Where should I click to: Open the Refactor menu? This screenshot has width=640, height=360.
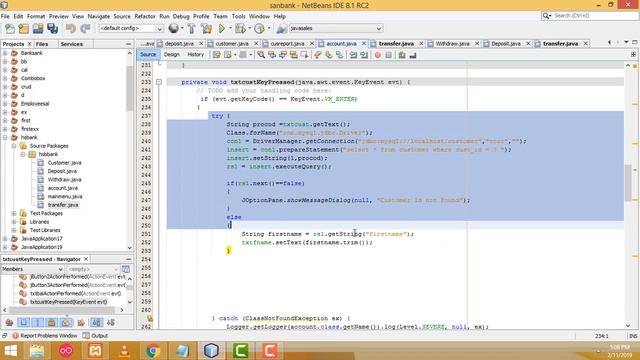[145, 16]
